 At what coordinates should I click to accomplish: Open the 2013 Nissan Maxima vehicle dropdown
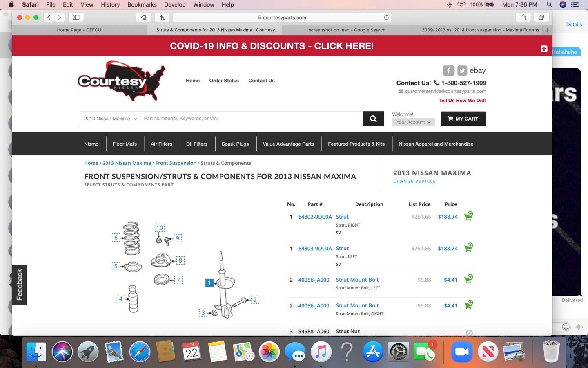pos(110,119)
